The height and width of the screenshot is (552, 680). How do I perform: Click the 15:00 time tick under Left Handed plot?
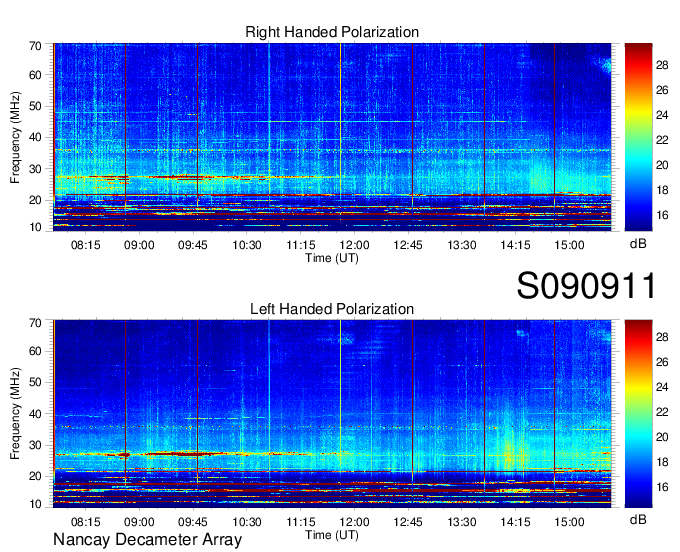click(x=569, y=522)
